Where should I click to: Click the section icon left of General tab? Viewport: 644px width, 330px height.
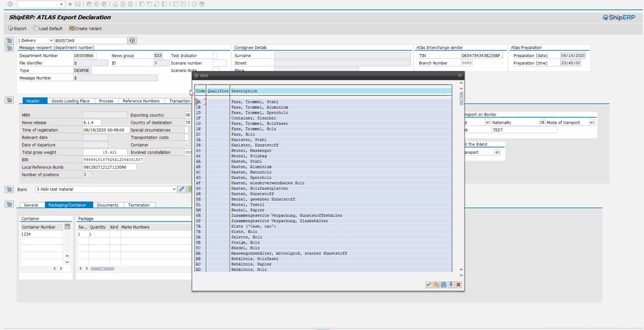pyautogui.click(x=9, y=204)
